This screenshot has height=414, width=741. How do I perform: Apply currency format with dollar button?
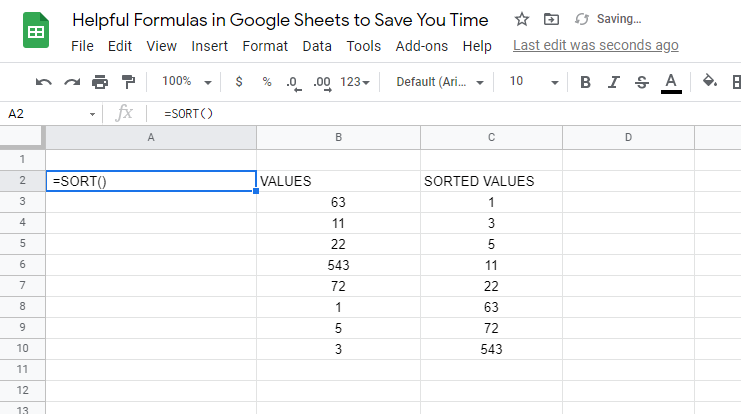[239, 82]
